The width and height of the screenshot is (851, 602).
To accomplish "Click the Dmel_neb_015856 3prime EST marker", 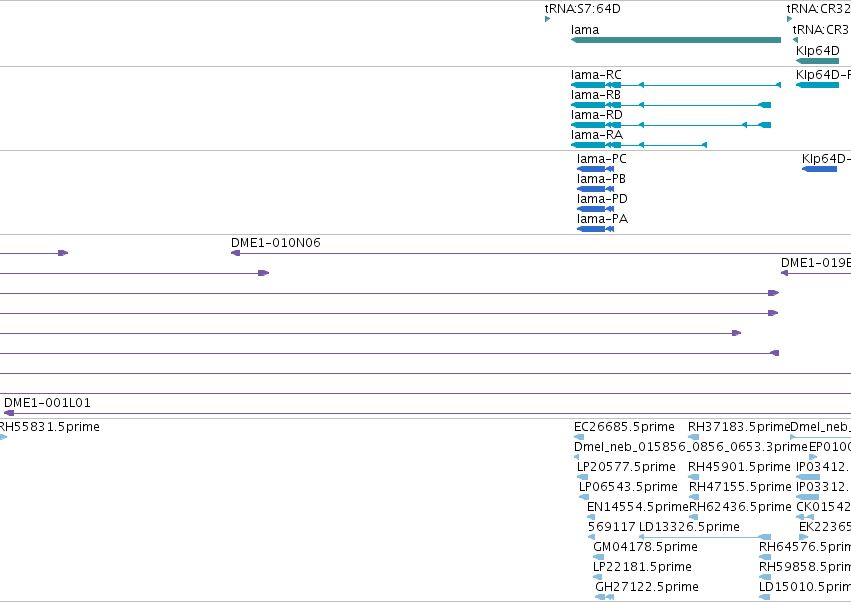I will 576,458.
